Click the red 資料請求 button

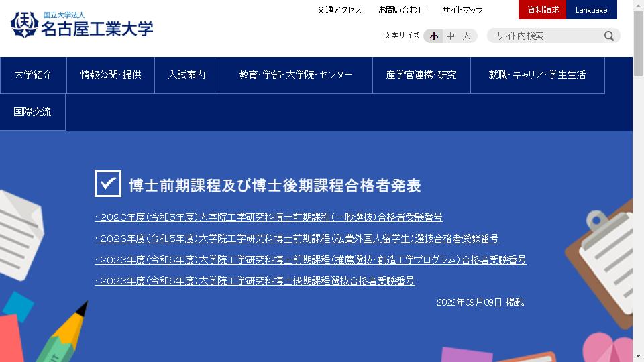543,10
